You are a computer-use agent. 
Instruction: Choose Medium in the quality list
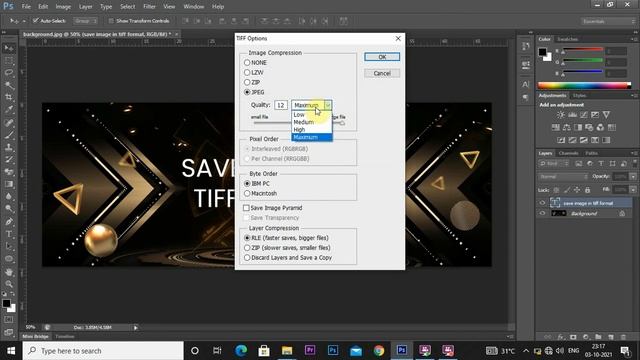point(312,122)
